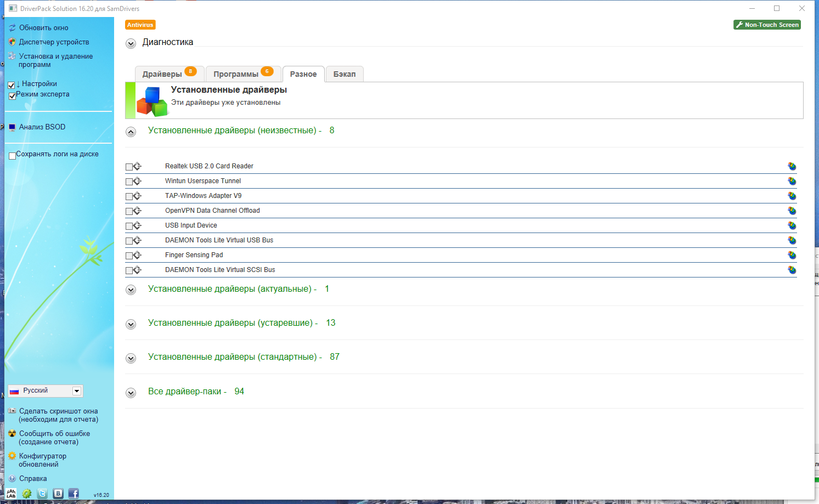819x504 pixels.
Task: Click the globe icon for OpenVPN Data Channel Offload
Action: (x=792, y=211)
